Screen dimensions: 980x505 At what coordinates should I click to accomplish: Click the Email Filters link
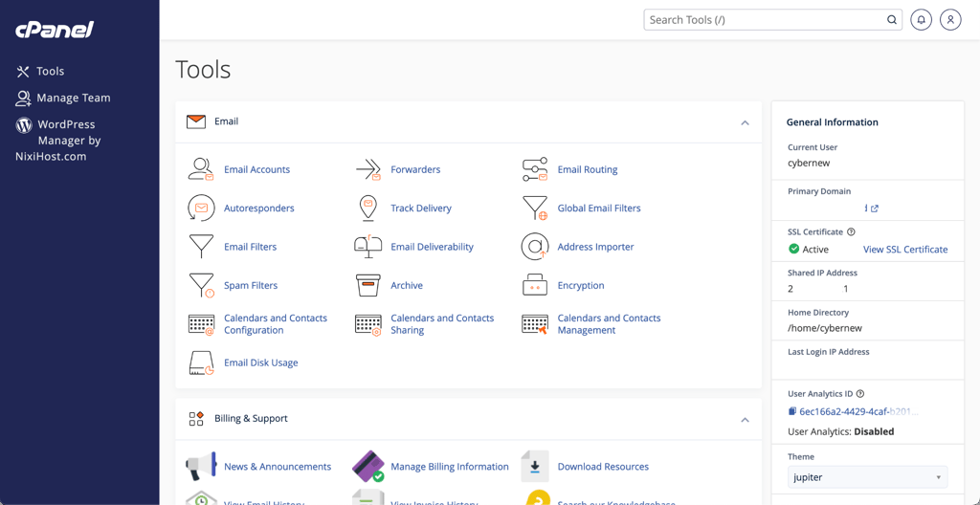point(250,247)
